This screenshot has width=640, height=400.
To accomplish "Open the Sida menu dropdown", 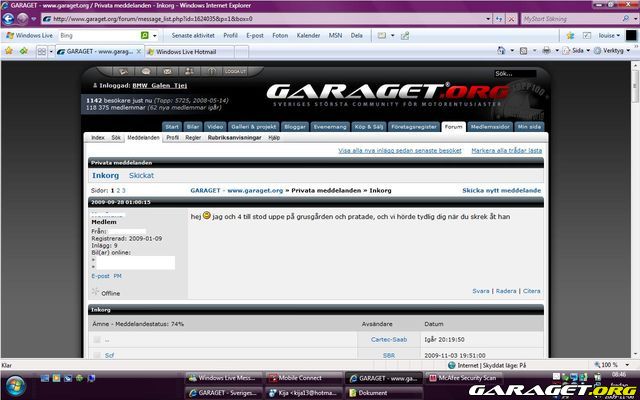I will 576,51.
